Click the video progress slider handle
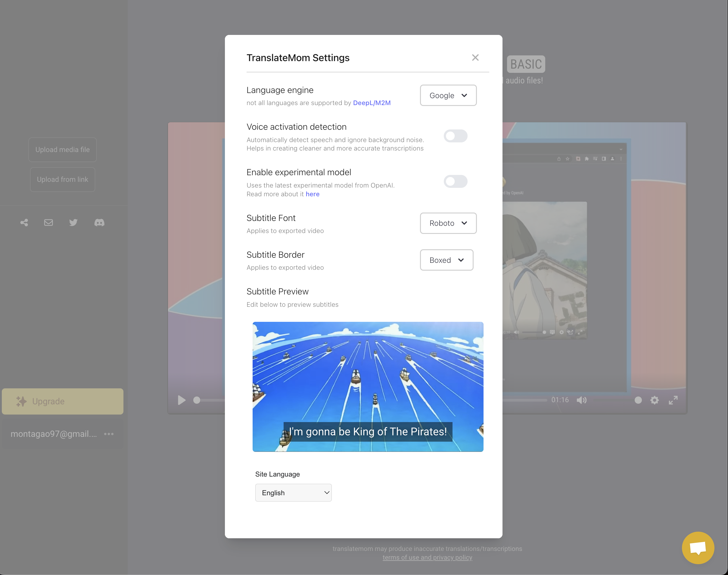 197,400
